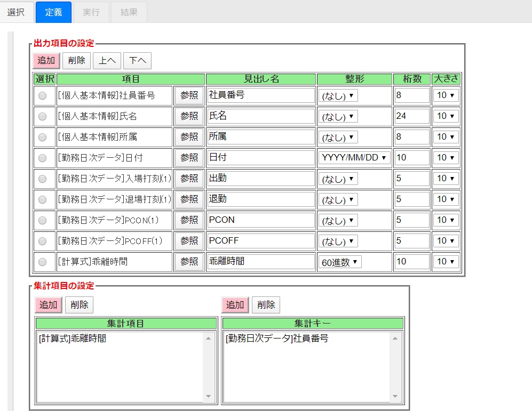Add a new 集計キー with 追加
The image size is (532, 411).
pos(235,305)
